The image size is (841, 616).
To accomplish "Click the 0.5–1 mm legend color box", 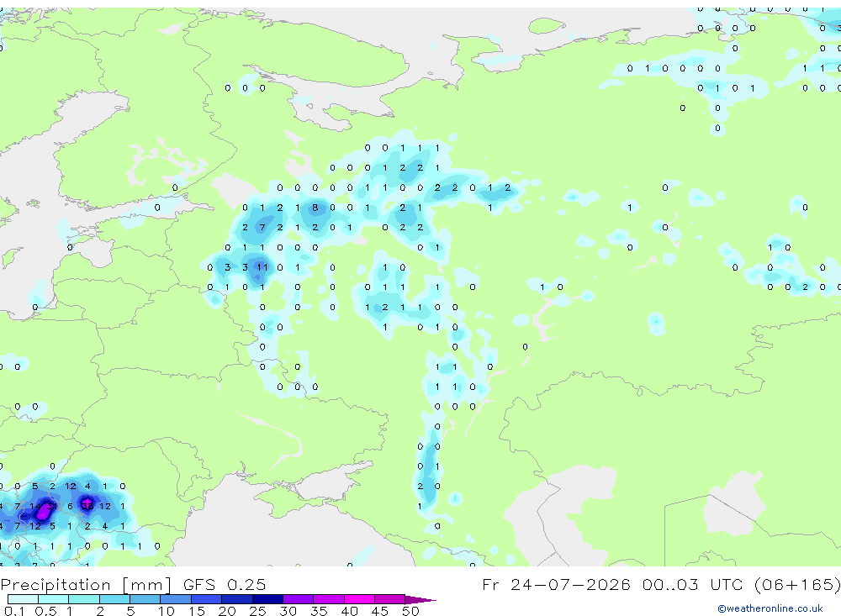I will (54, 599).
